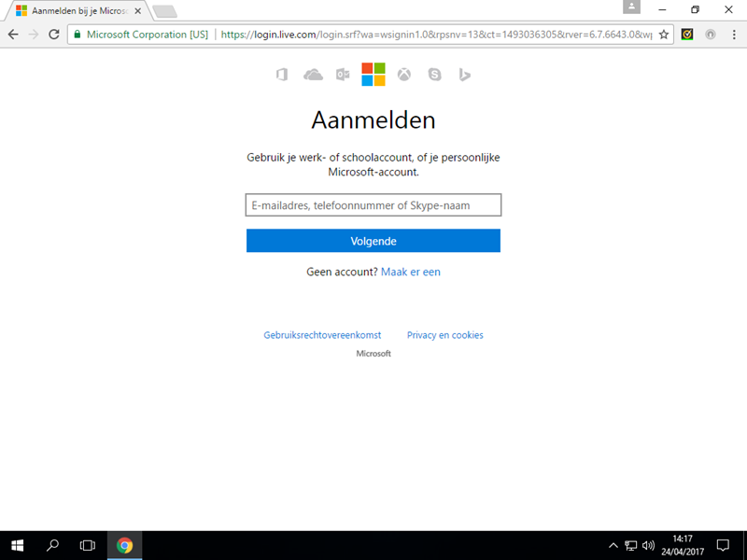Open taskbar search magnifier

(x=52, y=545)
